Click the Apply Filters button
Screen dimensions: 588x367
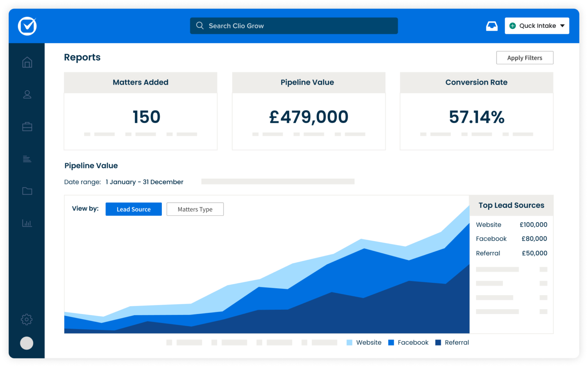[524, 58]
